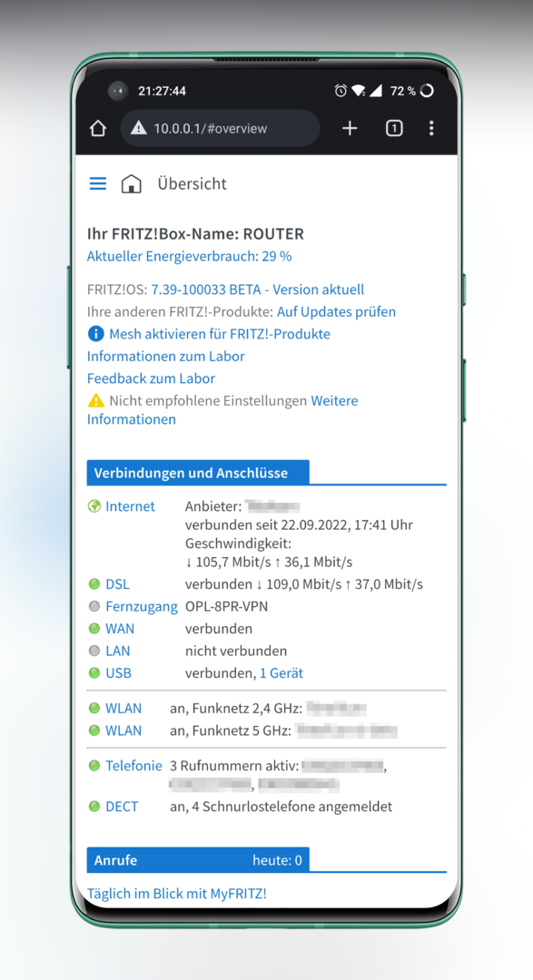Tap the address bar showing 10.0.0.1/#overview

pos(221,128)
